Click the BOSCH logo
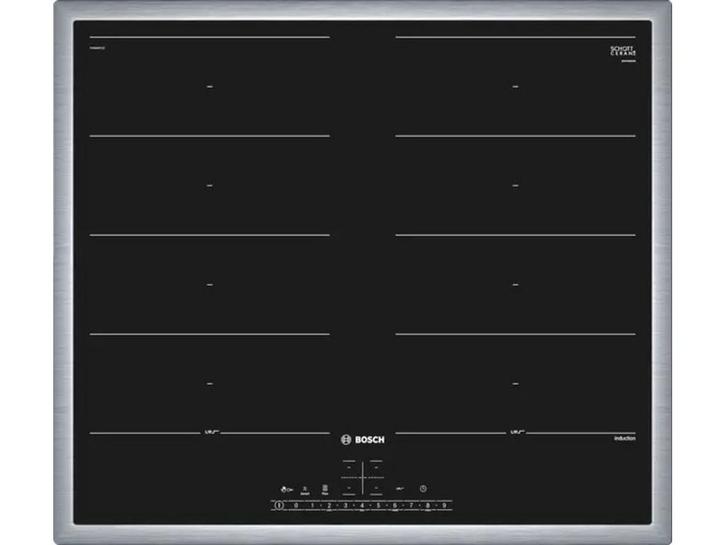 (x=363, y=439)
